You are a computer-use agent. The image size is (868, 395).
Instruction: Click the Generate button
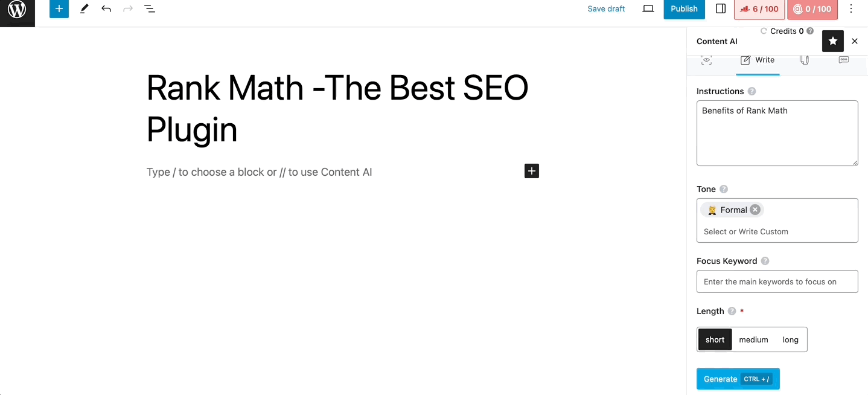[x=738, y=379]
